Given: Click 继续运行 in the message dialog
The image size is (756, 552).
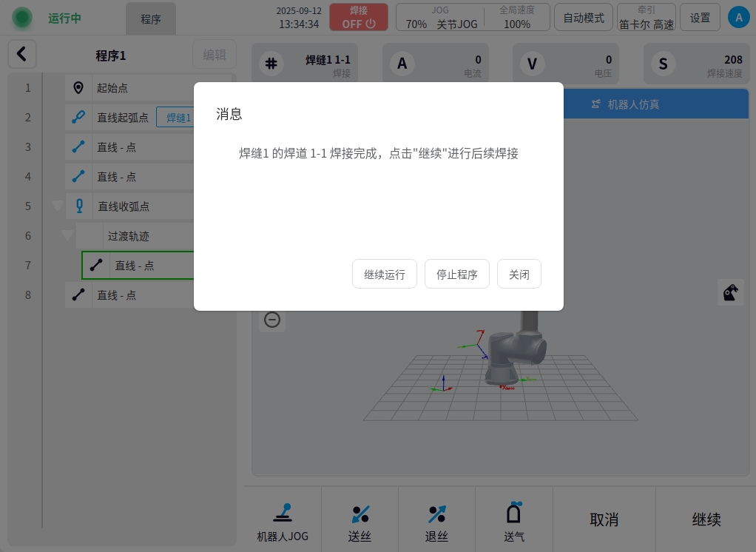Looking at the screenshot, I should pos(384,274).
